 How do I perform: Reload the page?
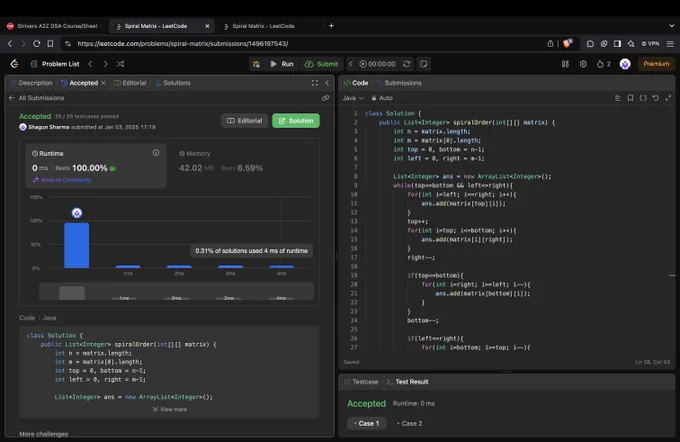[x=37, y=43]
